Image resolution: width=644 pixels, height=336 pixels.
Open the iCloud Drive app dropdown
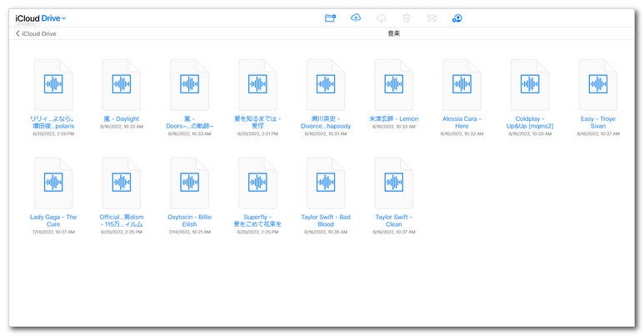(x=41, y=18)
